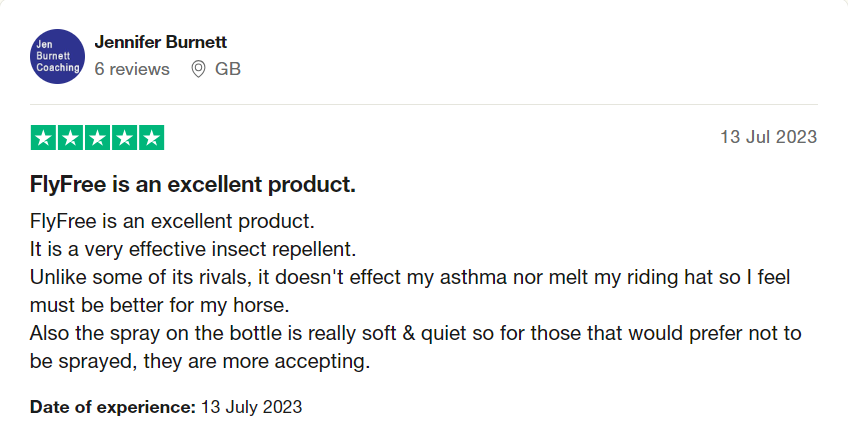Click the second green rating star
The width and height of the screenshot is (848, 438).
click(x=71, y=138)
